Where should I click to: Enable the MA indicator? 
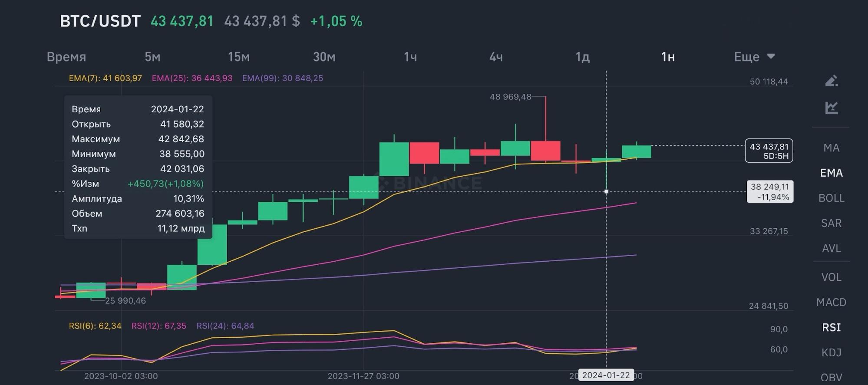coord(832,148)
